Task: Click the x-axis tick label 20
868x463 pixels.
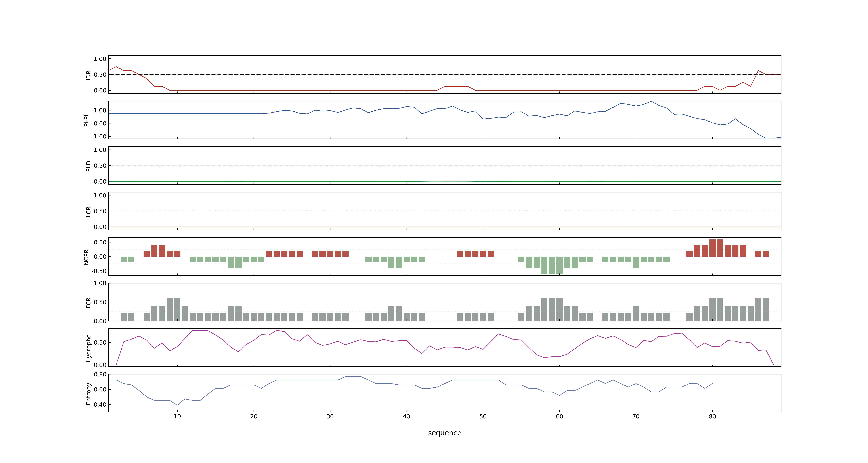Action: click(x=254, y=416)
